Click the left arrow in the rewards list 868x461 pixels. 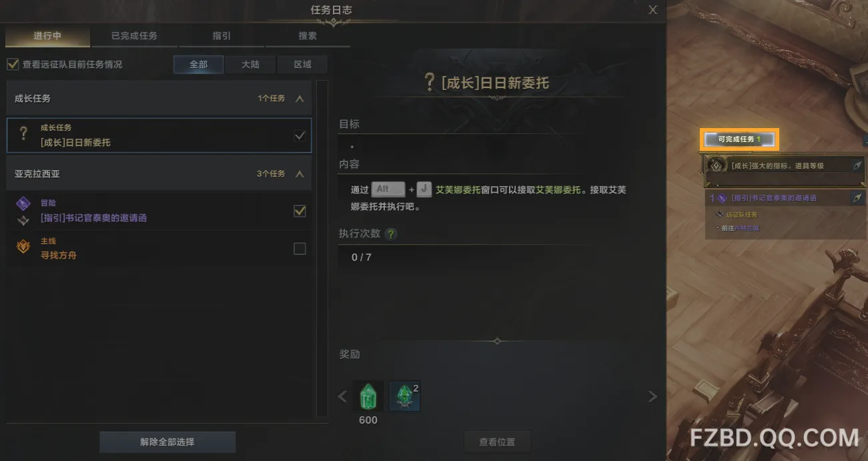pos(342,397)
